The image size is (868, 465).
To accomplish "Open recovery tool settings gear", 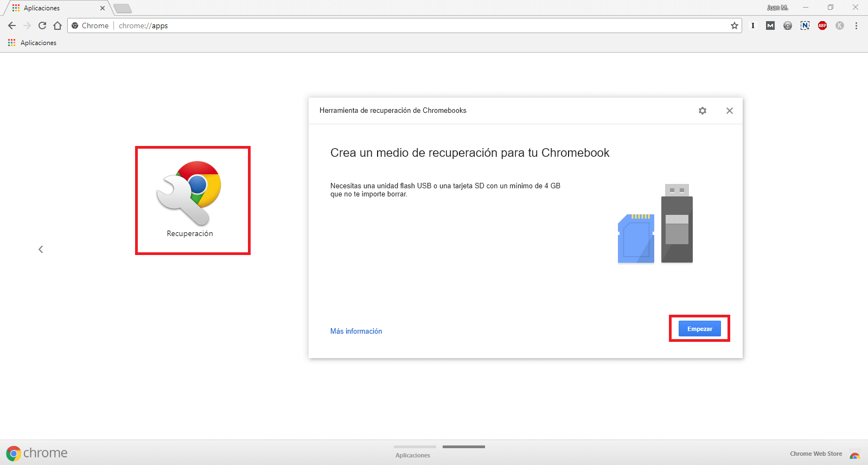I will 703,111.
